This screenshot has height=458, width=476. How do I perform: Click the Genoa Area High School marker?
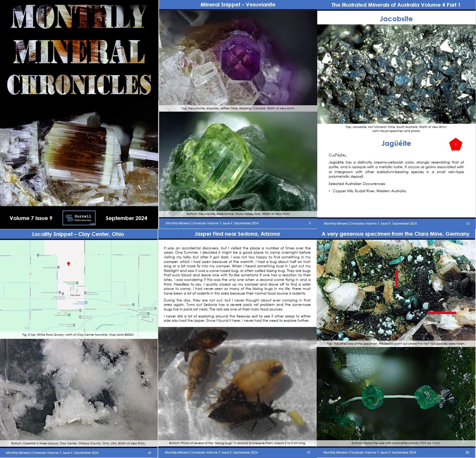[80, 311]
